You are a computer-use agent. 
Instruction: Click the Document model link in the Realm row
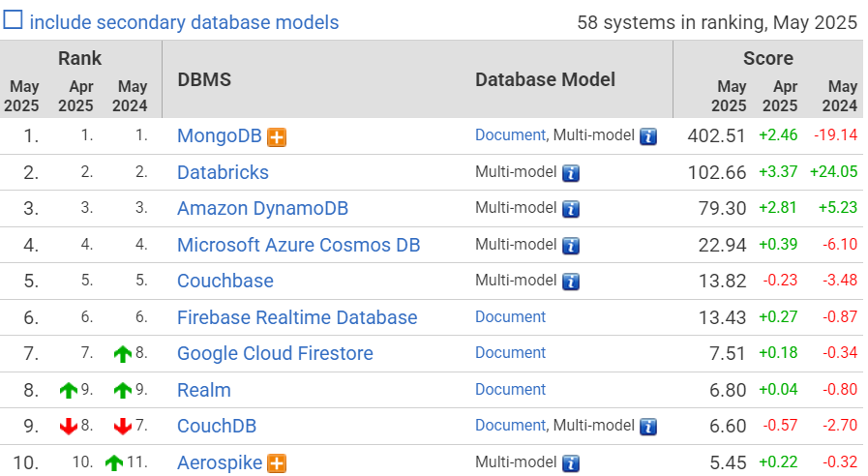pos(510,389)
